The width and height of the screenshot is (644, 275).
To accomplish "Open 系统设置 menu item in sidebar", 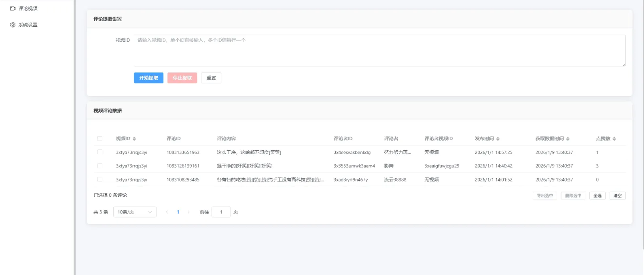I will [28, 25].
